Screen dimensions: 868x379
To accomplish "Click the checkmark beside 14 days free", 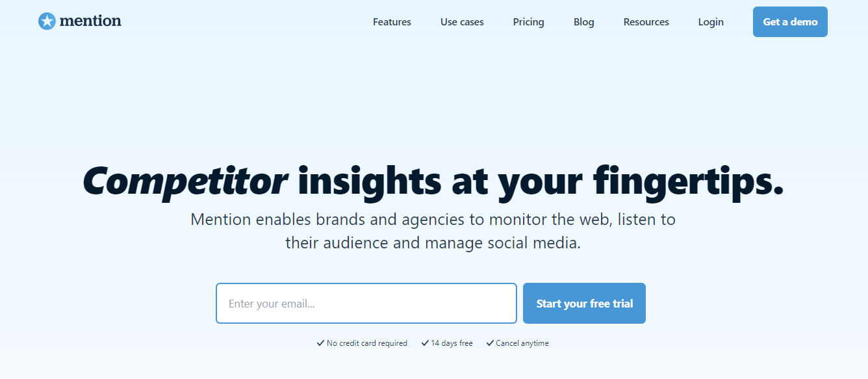I will pyautogui.click(x=425, y=343).
